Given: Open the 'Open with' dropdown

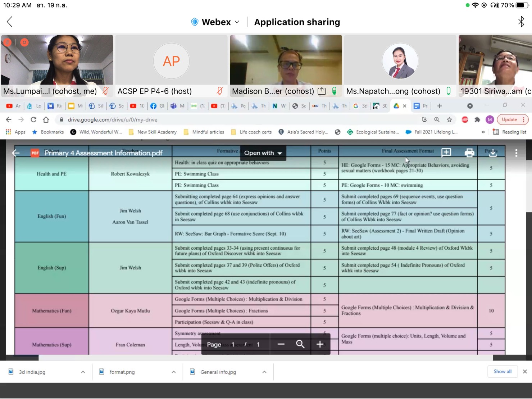Looking at the screenshot, I should coord(263,153).
